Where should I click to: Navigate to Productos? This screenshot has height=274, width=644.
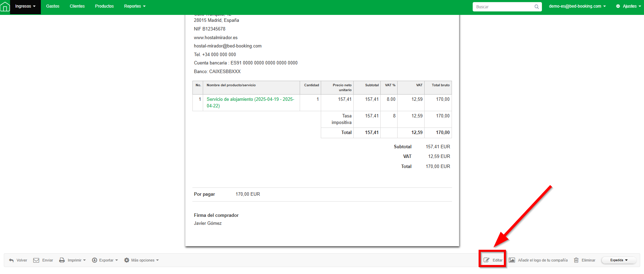pyautogui.click(x=104, y=6)
